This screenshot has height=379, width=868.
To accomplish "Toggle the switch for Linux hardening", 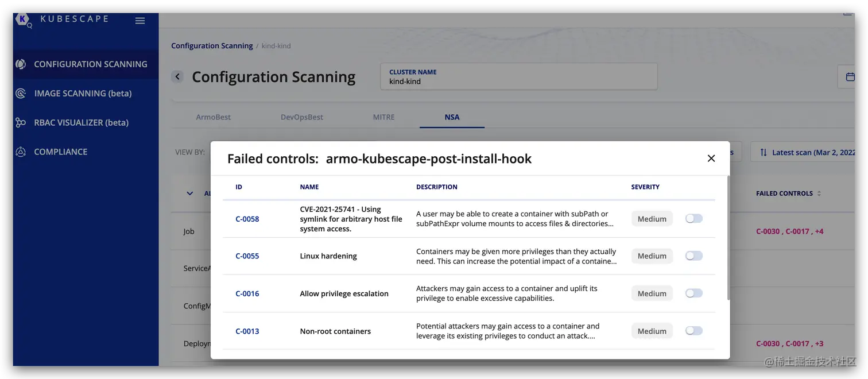I will click(694, 256).
